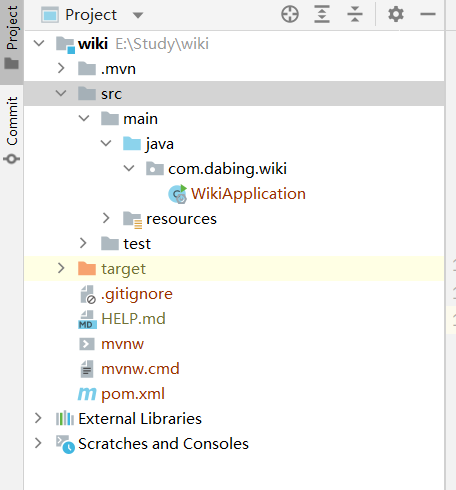Select the target folder name
This screenshot has height=490, width=456.
coord(123,269)
